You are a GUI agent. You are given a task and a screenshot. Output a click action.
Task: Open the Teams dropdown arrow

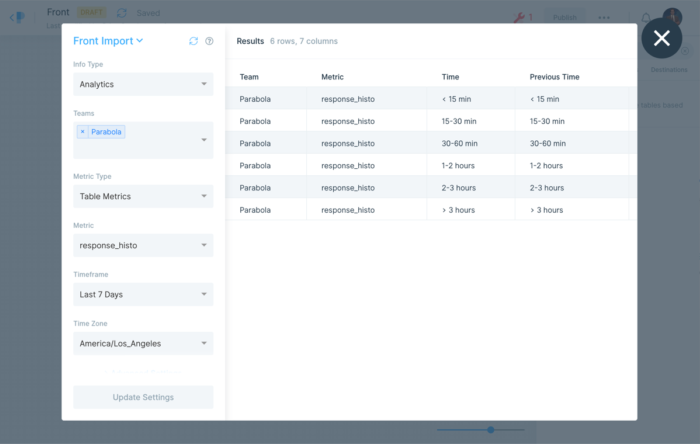click(x=204, y=140)
